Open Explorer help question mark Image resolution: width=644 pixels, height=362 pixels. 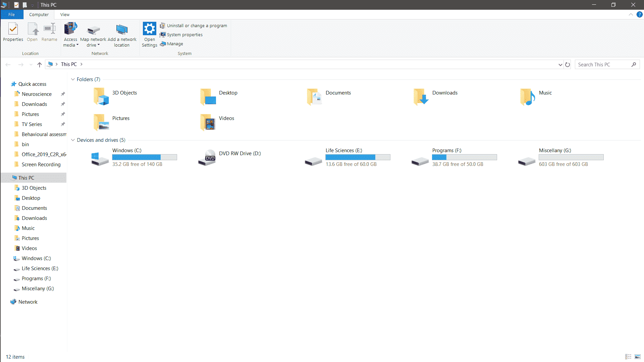click(639, 14)
